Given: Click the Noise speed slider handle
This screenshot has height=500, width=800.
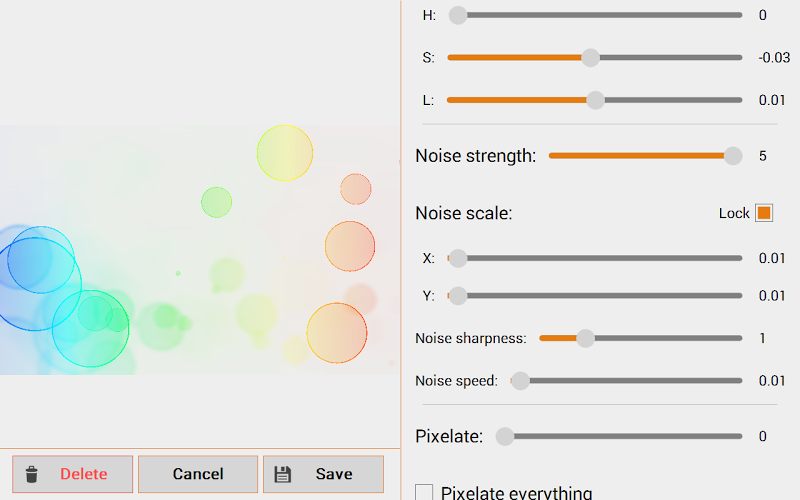Looking at the screenshot, I should tap(520, 381).
